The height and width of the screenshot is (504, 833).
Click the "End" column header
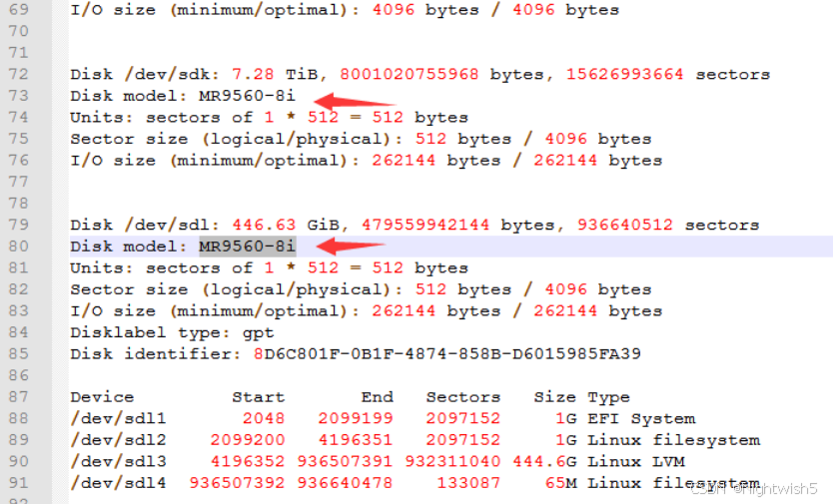pyautogui.click(x=378, y=397)
